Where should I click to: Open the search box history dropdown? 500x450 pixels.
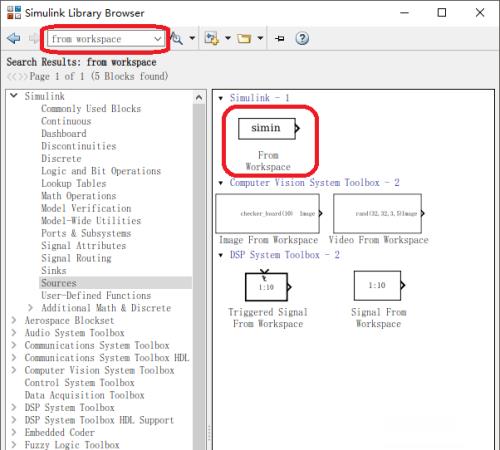[158, 39]
